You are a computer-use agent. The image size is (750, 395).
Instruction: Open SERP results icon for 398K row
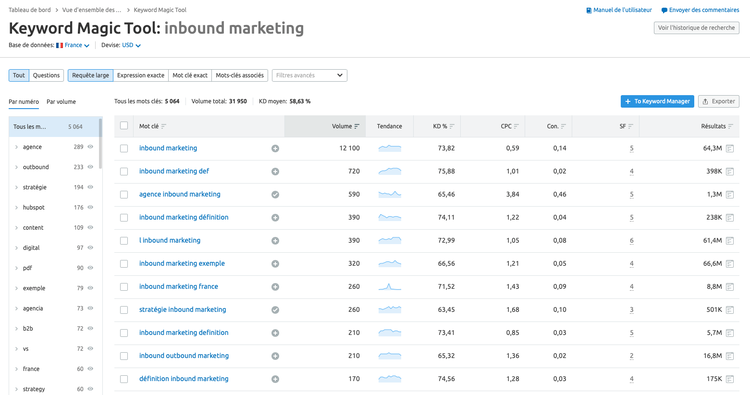coord(730,172)
